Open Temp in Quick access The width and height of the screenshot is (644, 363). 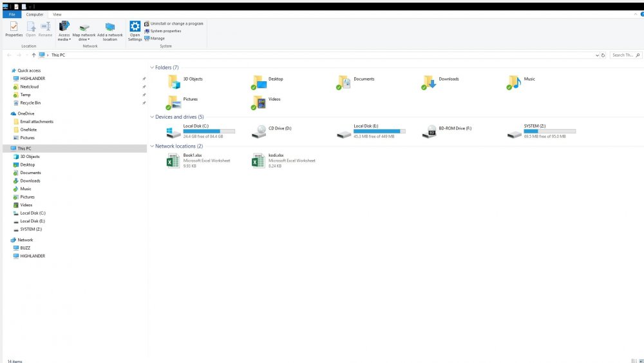tap(25, 95)
